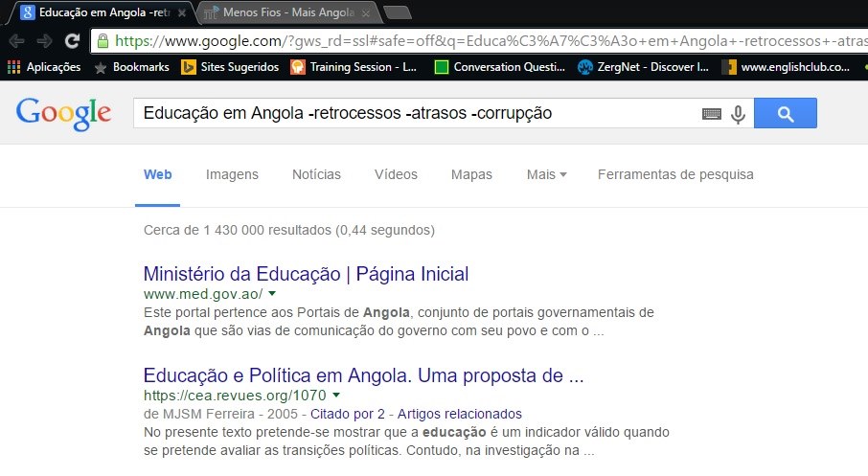Reload the page with refresh icon
868x476 pixels.
click(72, 41)
